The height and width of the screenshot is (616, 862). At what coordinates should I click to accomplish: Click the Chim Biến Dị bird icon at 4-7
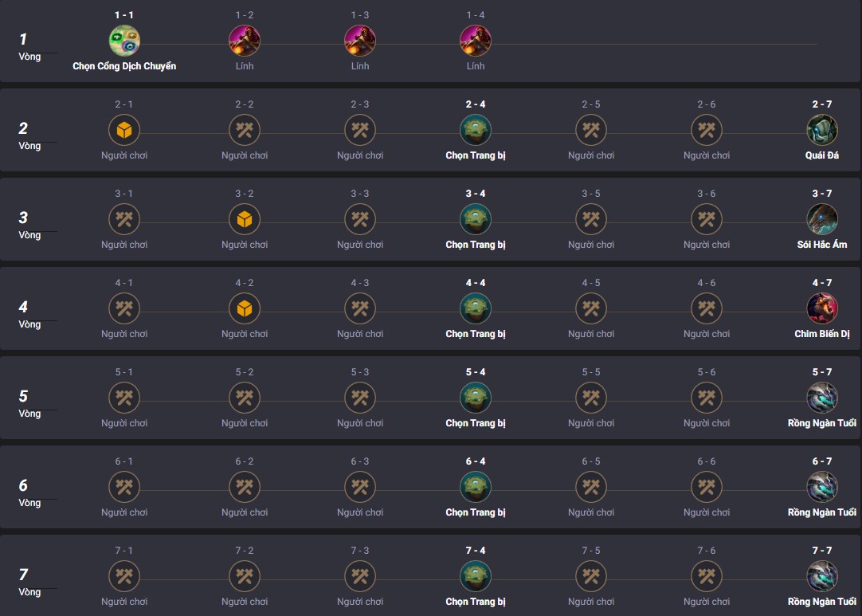(822, 308)
